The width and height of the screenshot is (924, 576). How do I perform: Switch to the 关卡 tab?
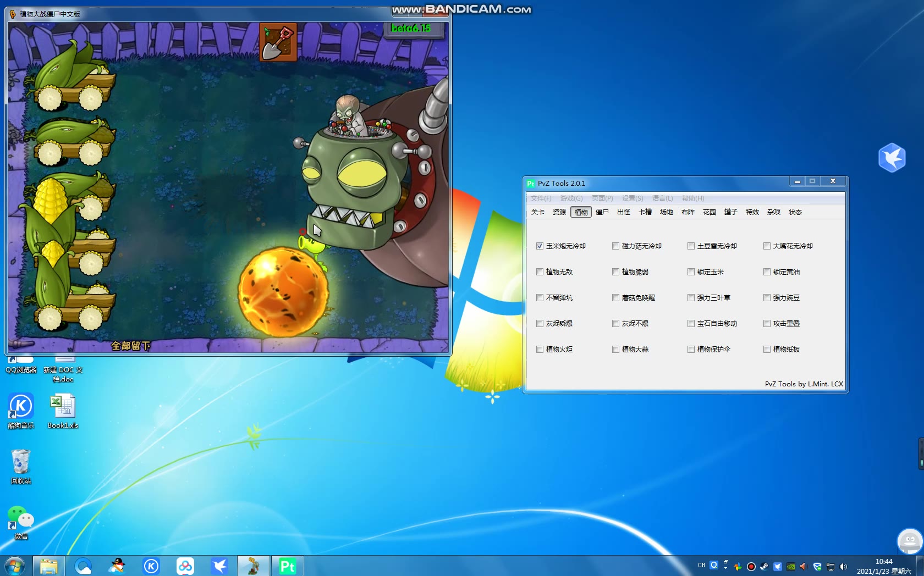click(538, 212)
